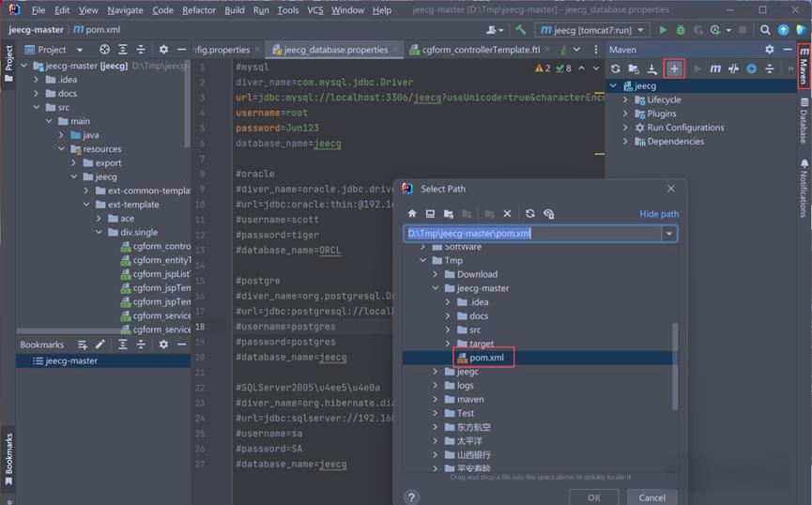
Task: Open Search Everywhere magnifier
Action: pos(765,30)
